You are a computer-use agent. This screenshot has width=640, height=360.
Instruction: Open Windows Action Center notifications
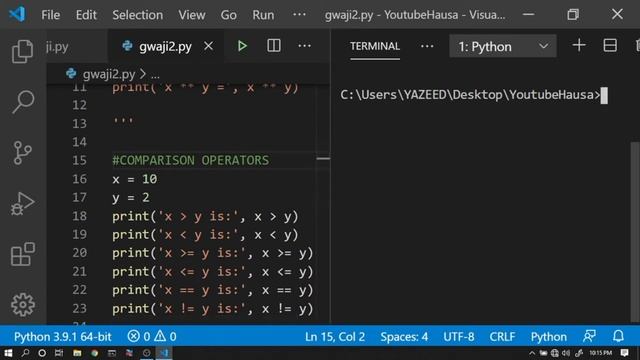(624, 353)
